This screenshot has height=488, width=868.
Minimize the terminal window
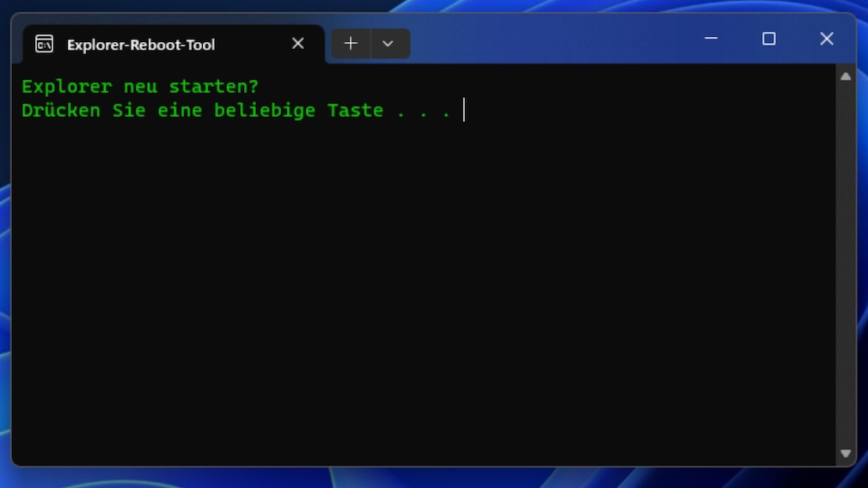tap(712, 39)
